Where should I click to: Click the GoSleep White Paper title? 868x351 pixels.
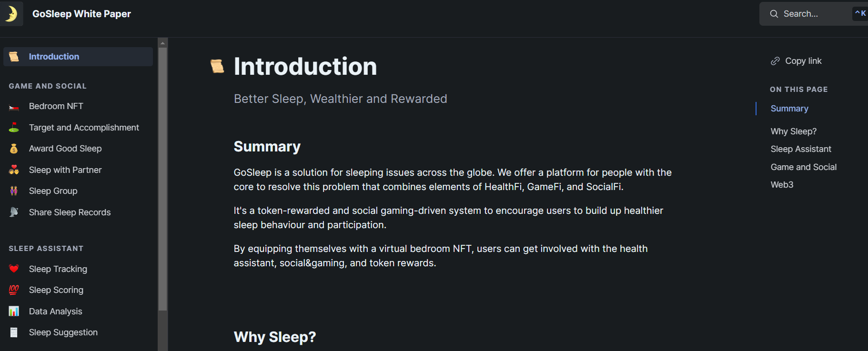81,14
